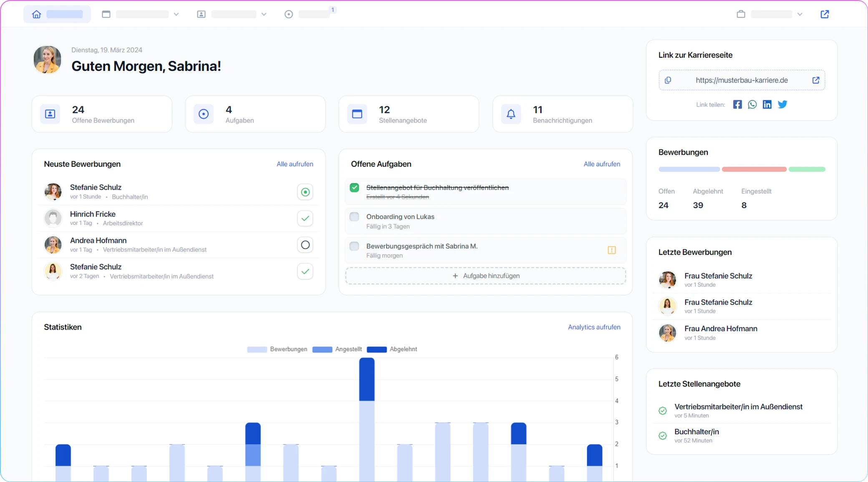Expand the first navbar dropdown
This screenshot has height=482, width=868.
click(177, 14)
